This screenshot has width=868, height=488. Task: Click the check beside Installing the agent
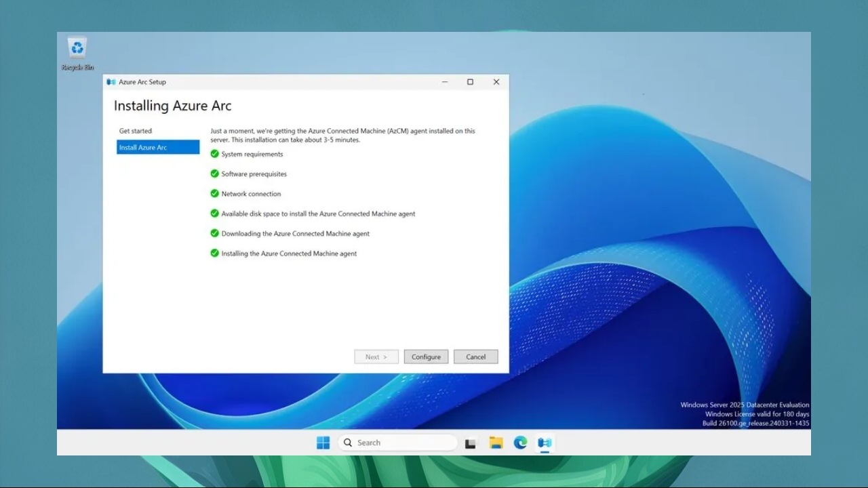215,253
